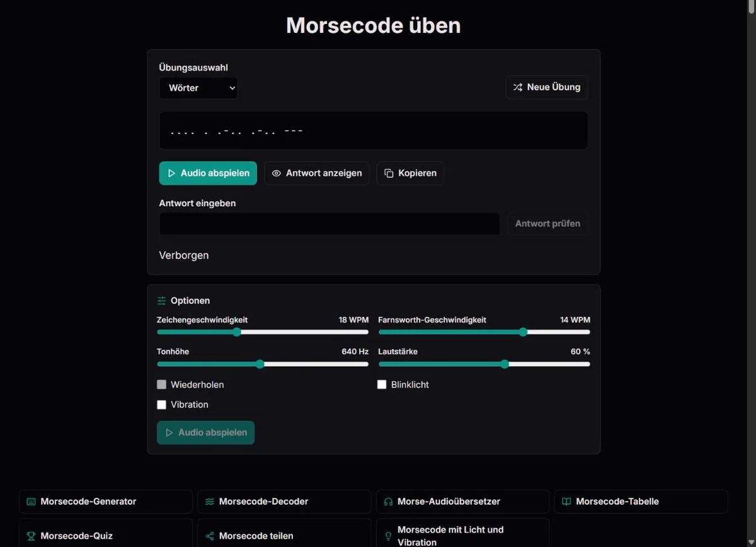Click the Antwort prüfen button
756x547 pixels.
548,224
